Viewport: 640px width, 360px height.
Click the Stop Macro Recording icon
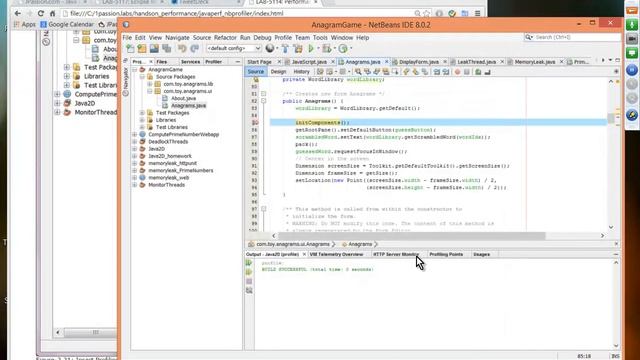pos(467,72)
